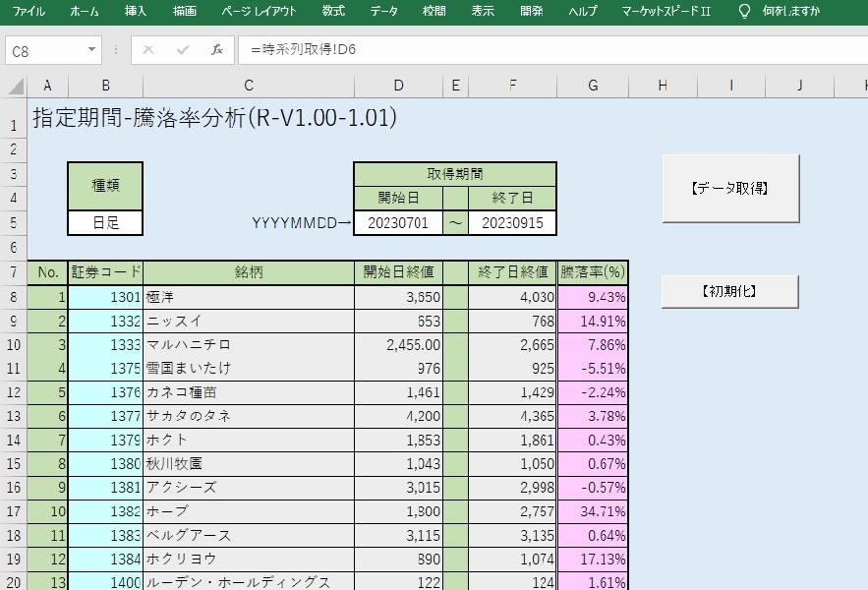Switch to the ホーム ribbon tab
This screenshot has height=590, width=868.
pos(85,11)
